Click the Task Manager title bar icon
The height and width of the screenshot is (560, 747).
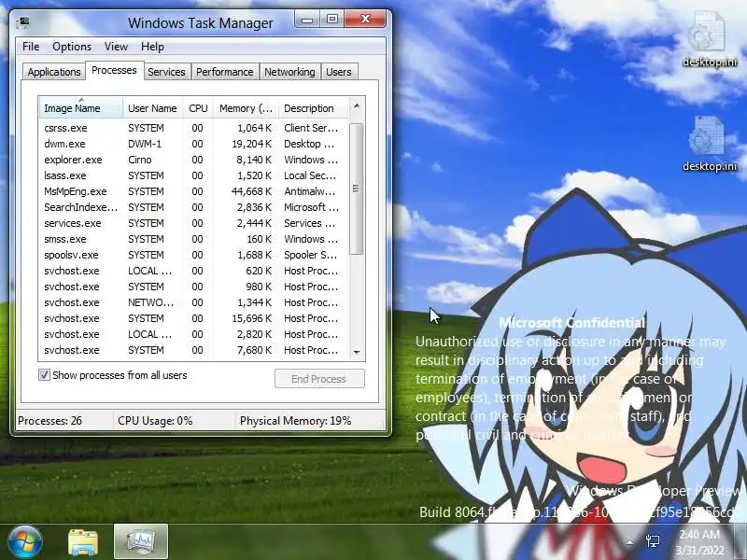point(22,22)
